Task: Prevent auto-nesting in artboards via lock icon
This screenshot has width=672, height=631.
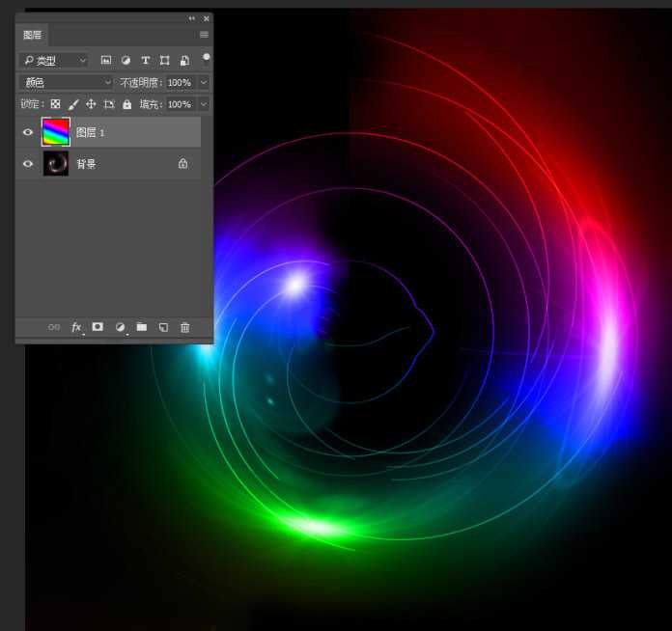Action: tap(109, 104)
